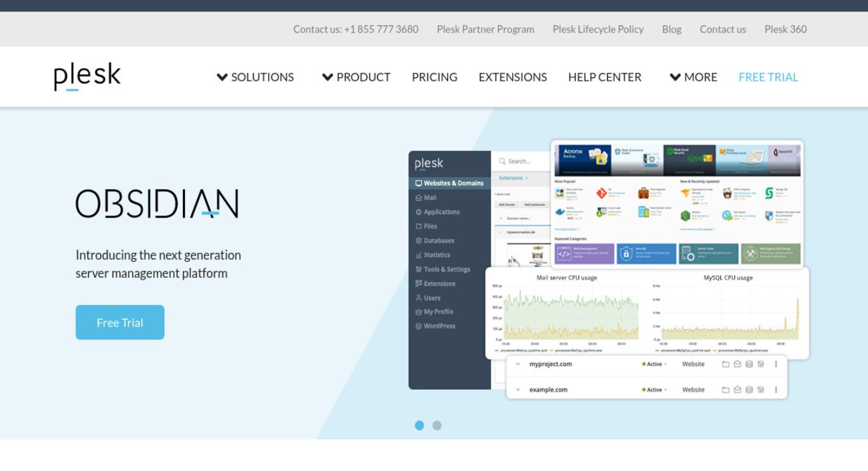The height and width of the screenshot is (471, 868).
Task: Click the myproject.com domain name
Action: [x=550, y=364]
